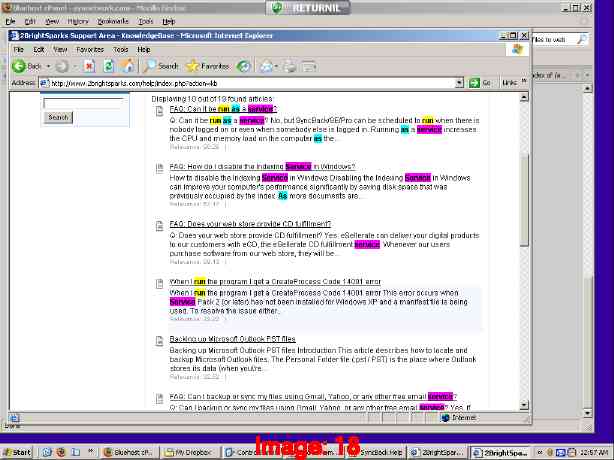Open IE Favorites menu
Viewport: 614px width, 460px height.
point(90,50)
